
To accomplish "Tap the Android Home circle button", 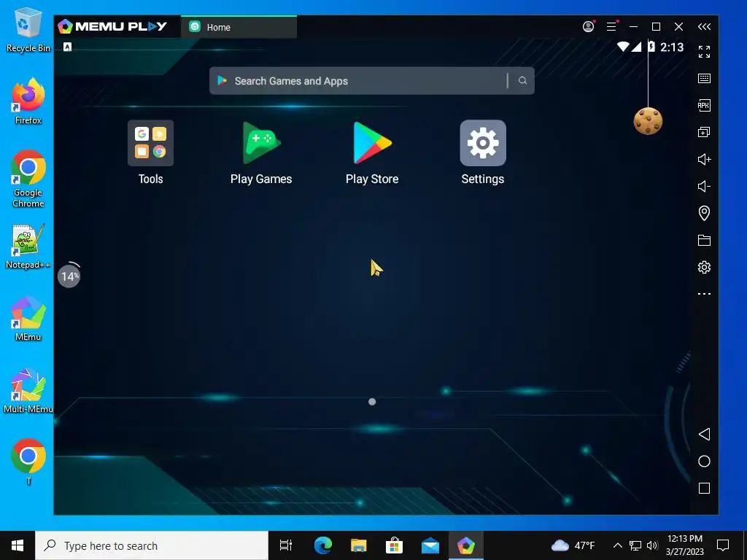I will coord(704,461).
